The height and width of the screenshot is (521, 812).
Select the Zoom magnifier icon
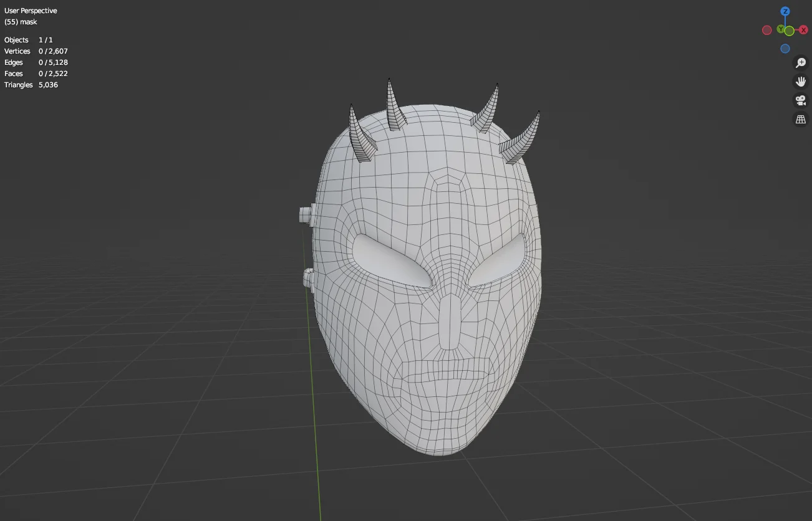(801, 62)
